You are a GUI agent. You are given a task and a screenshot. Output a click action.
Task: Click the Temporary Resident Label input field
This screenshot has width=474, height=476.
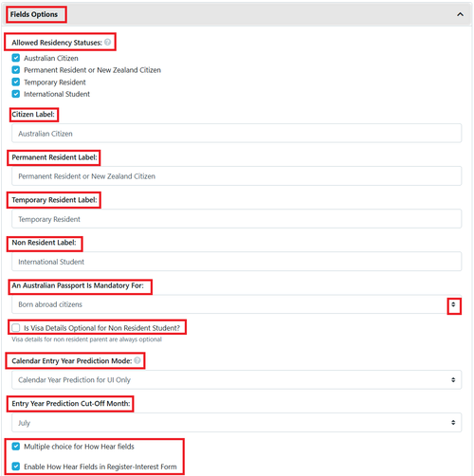(236, 219)
